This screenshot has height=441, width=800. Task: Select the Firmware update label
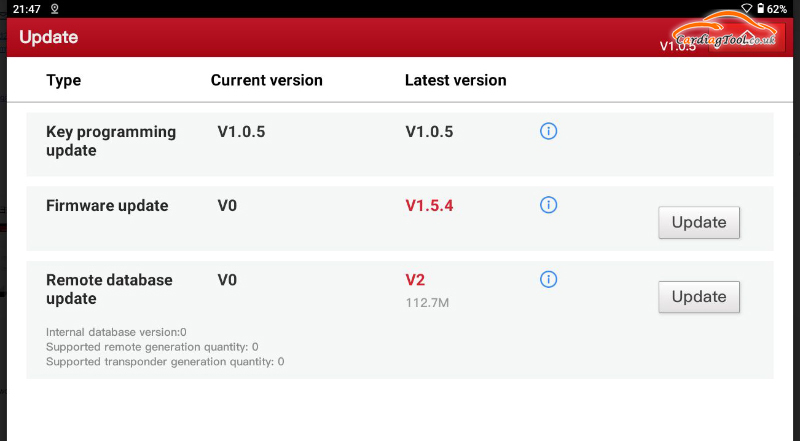[x=107, y=206]
